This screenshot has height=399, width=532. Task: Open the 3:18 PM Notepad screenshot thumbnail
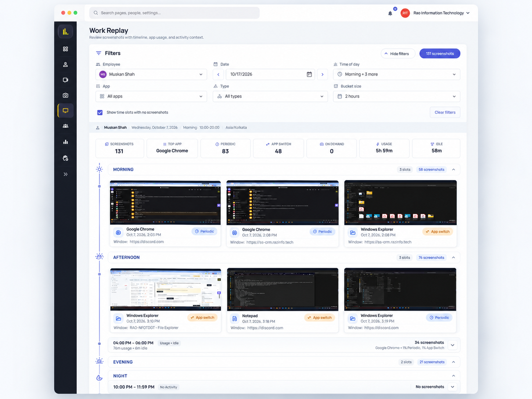tap(283, 290)
